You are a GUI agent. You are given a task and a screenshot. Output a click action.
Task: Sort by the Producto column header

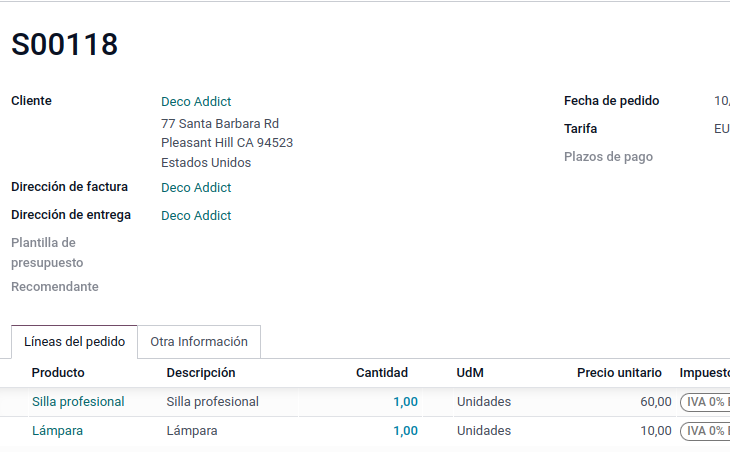(58, 372)
